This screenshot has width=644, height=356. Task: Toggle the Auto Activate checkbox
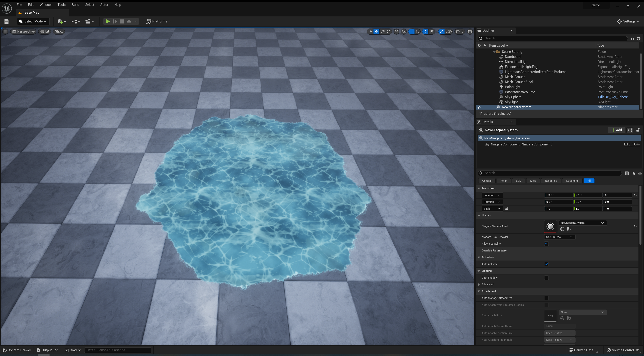pos(547,264)
